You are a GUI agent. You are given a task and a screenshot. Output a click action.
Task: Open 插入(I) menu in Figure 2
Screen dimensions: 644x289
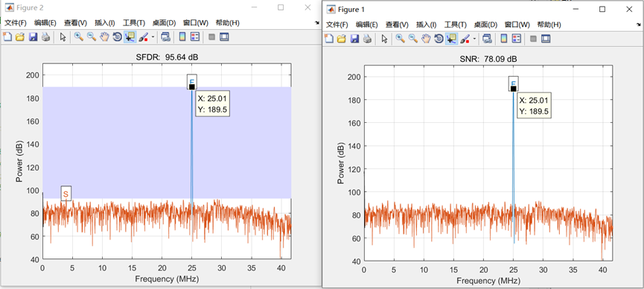tap(105, 23)
